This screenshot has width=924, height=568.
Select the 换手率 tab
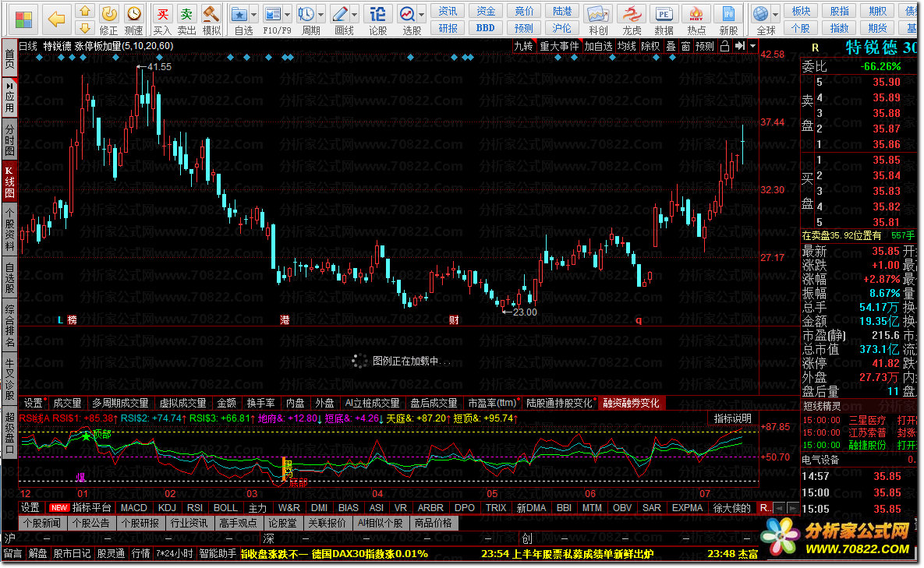pos(261,403)
